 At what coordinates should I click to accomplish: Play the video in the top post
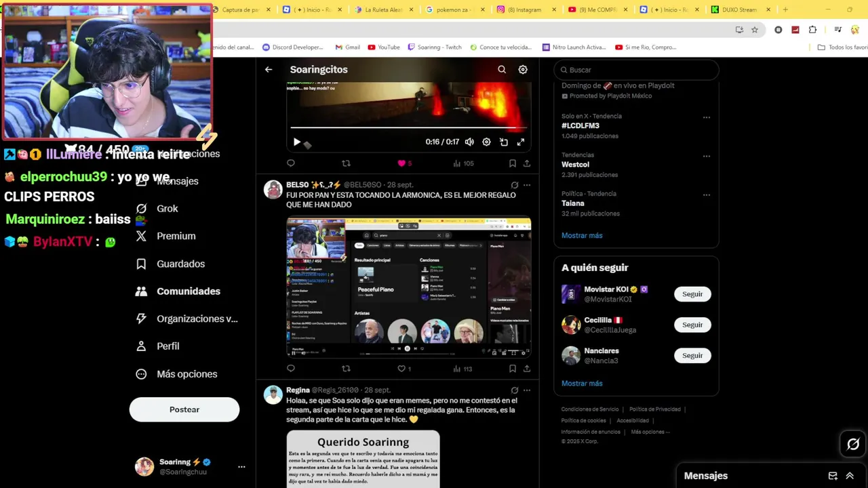[x=296, y=142]
